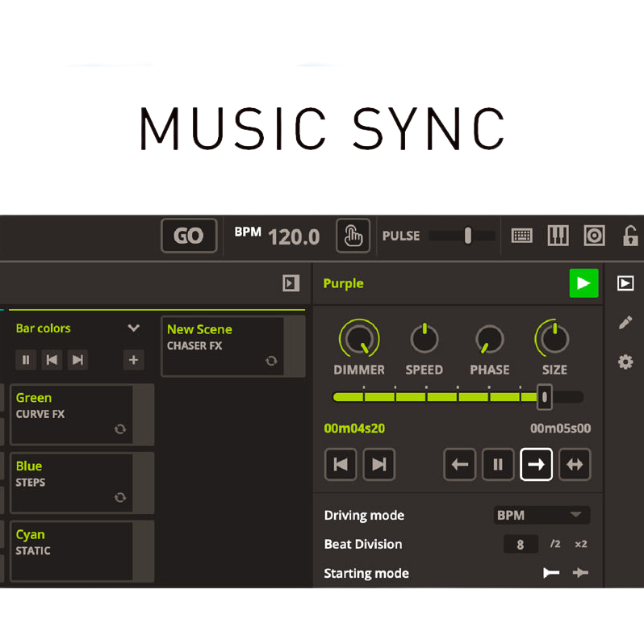Jump to next step in Purple
Image resolution: width=644 pixels, height=644 pixels.
[x=379, y=465]
